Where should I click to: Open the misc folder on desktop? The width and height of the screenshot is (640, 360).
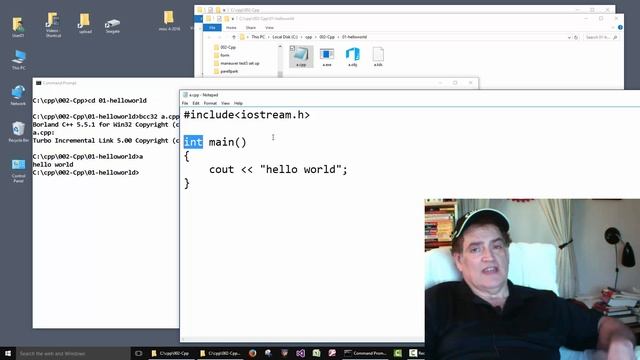pos(169,21)
